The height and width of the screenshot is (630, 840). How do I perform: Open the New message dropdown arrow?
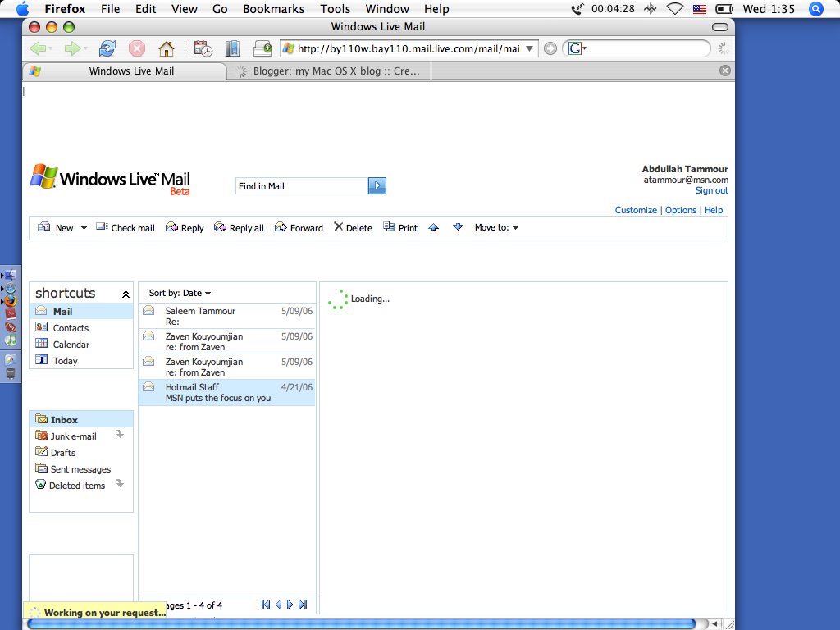84,228
